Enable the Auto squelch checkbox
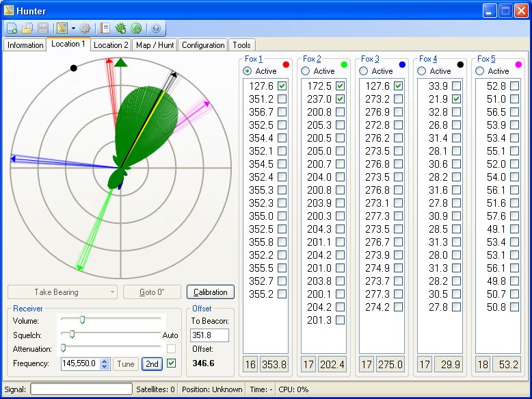 (x=171, y=348)
